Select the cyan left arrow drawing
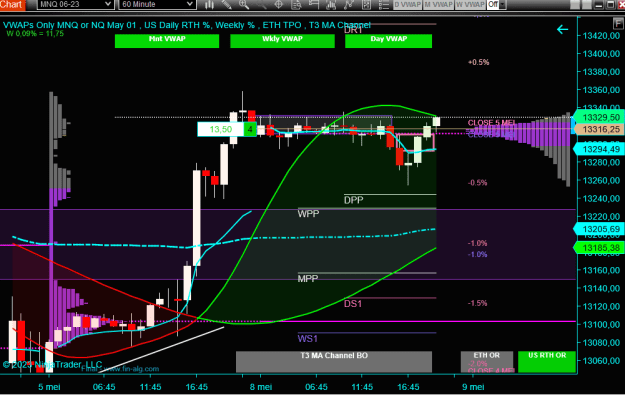This screenshot has height=395, width=625. pos(562,29)
